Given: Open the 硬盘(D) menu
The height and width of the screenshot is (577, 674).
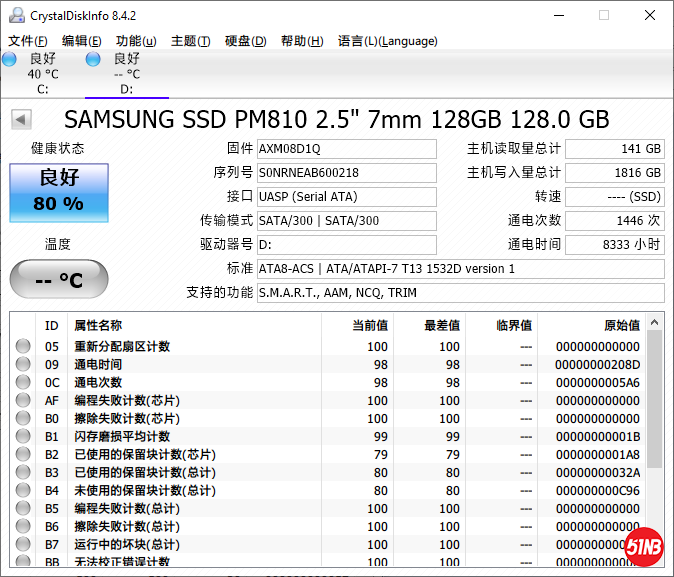Looking at the screenshot, I should click(245, 41).
